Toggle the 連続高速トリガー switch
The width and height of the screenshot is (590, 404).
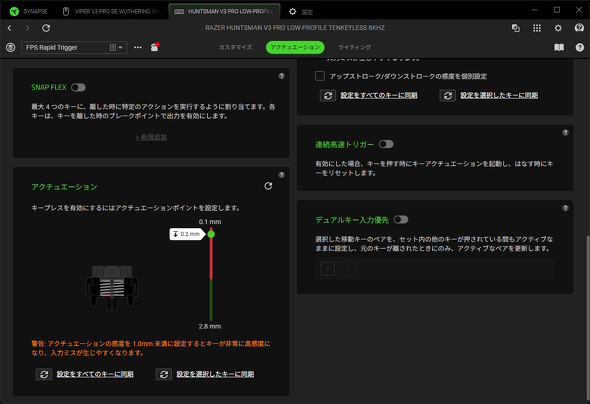tap(386, 144)
